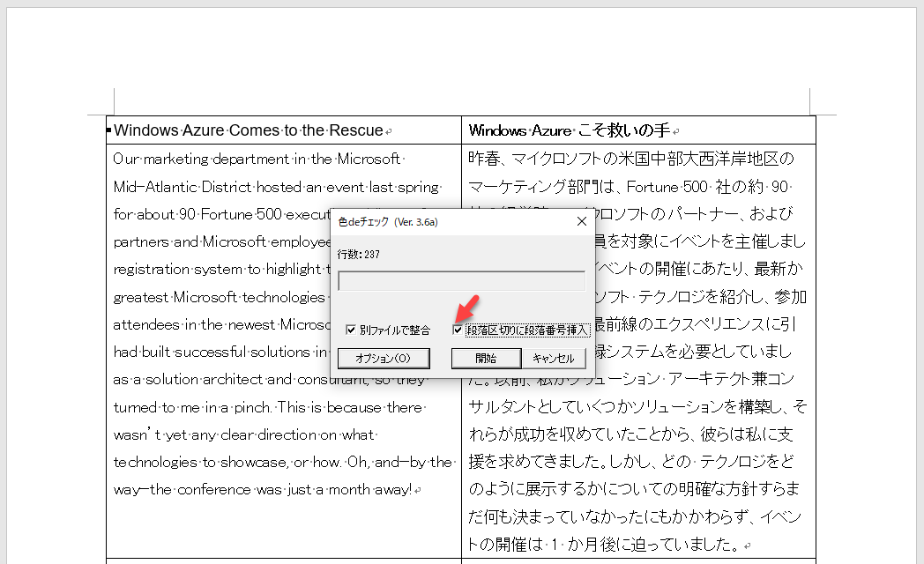Click the word 'technologies' in the last English lines
Viewport: 924px width, 564px height.
(x=155, y=462)
